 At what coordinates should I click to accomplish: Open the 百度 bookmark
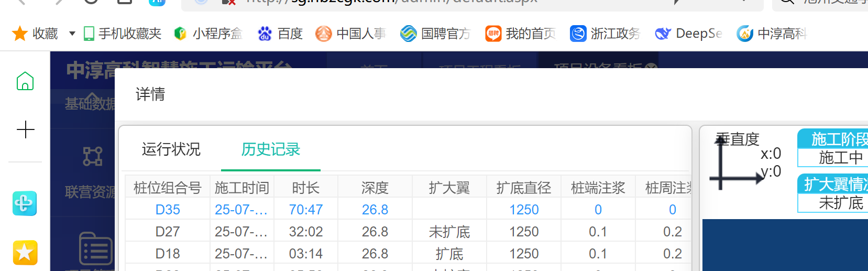click(x=280, y=34)
